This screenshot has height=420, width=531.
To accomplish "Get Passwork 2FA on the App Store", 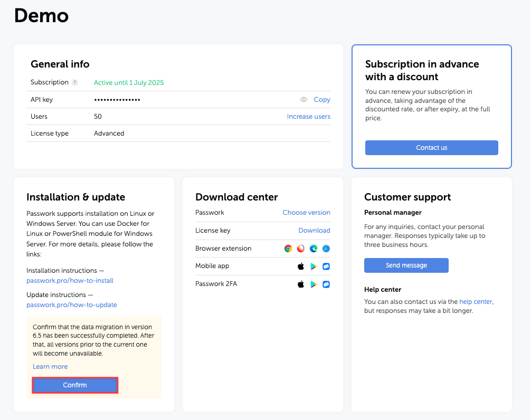I will pos(301,284).
